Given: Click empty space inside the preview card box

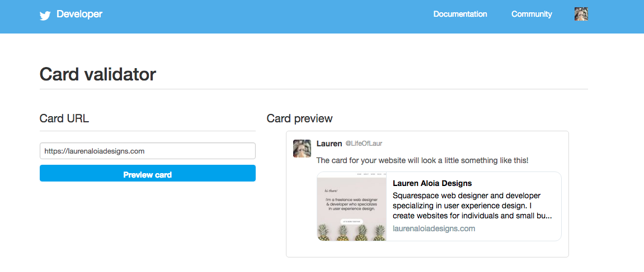Looking at the screenshot, I should pyautogui.click(x=427, y=249).
